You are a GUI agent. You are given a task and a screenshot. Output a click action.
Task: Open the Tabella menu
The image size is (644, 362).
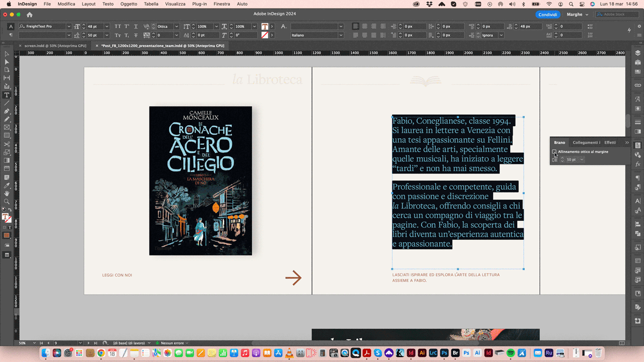coord(151,4)
